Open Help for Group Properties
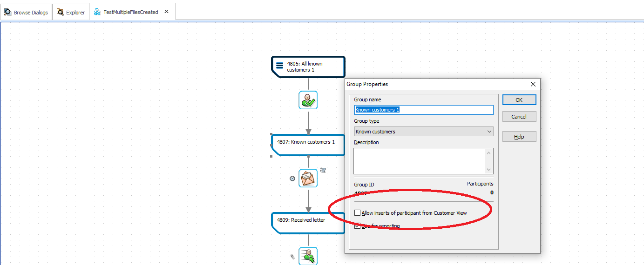The height and width of the screenshot is (265, 644). [x=519, y=137]
